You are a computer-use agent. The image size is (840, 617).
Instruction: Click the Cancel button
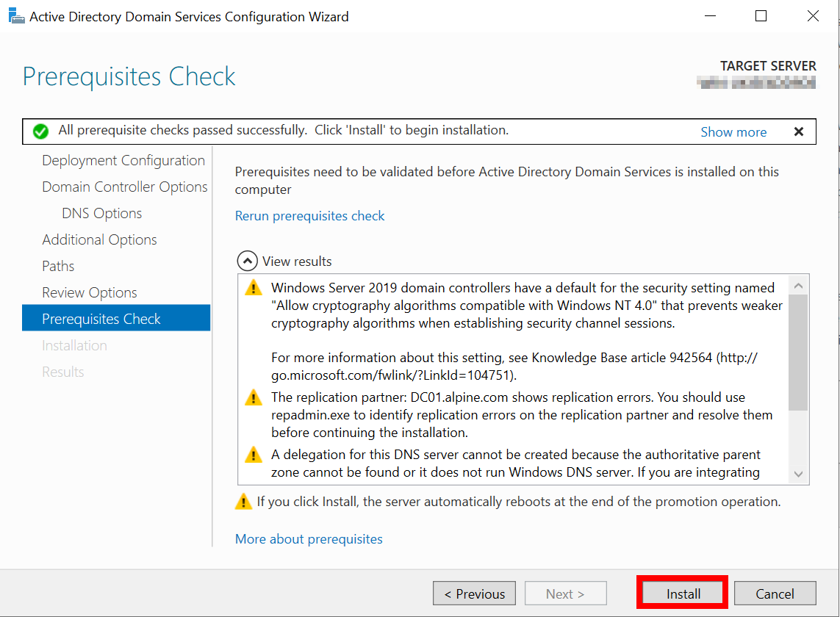point(775,593)
